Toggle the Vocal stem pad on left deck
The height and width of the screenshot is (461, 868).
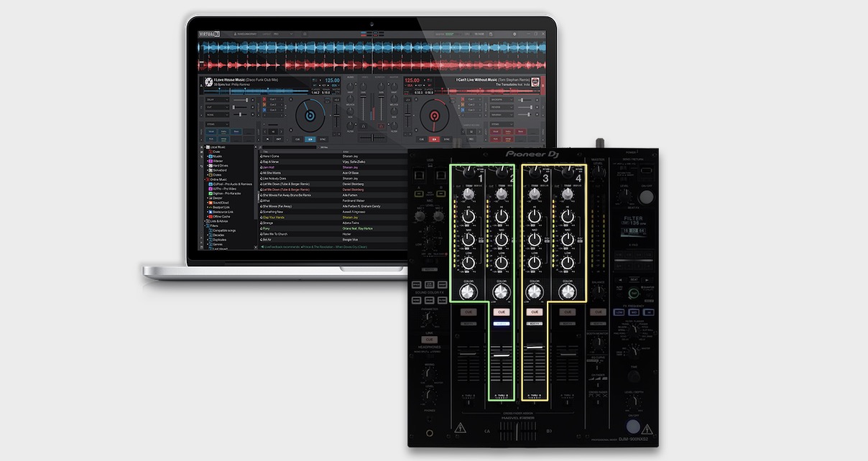210,132
